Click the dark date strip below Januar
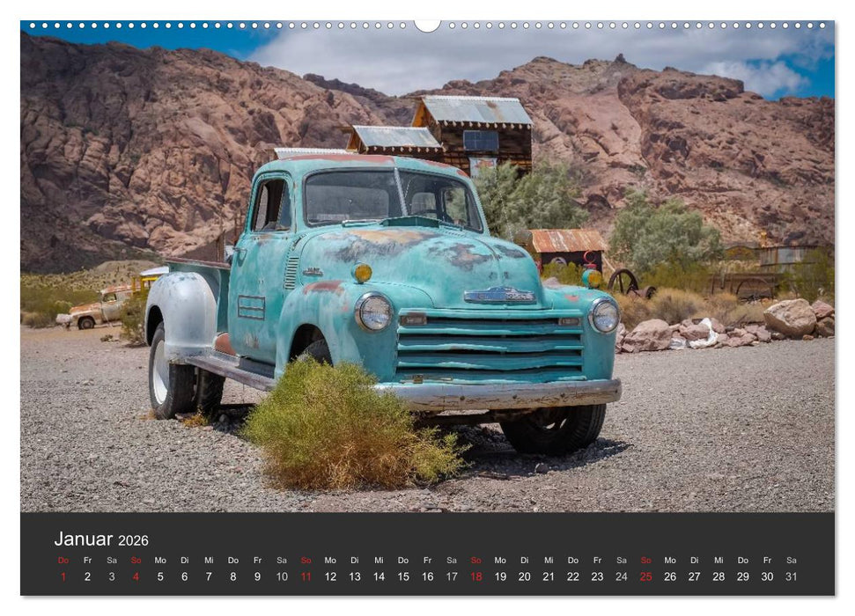Screen dimensions: 855x616 [427, 568]
